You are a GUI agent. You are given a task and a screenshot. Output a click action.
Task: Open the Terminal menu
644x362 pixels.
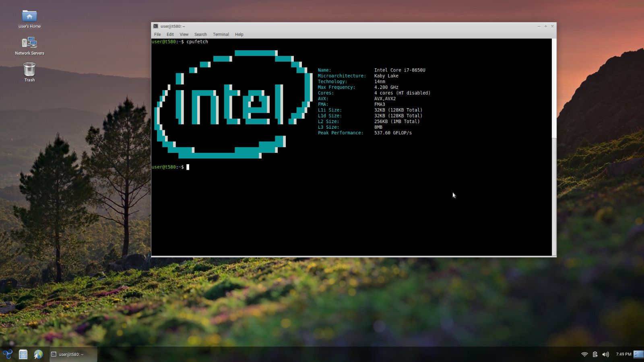[x=221, y=35]
